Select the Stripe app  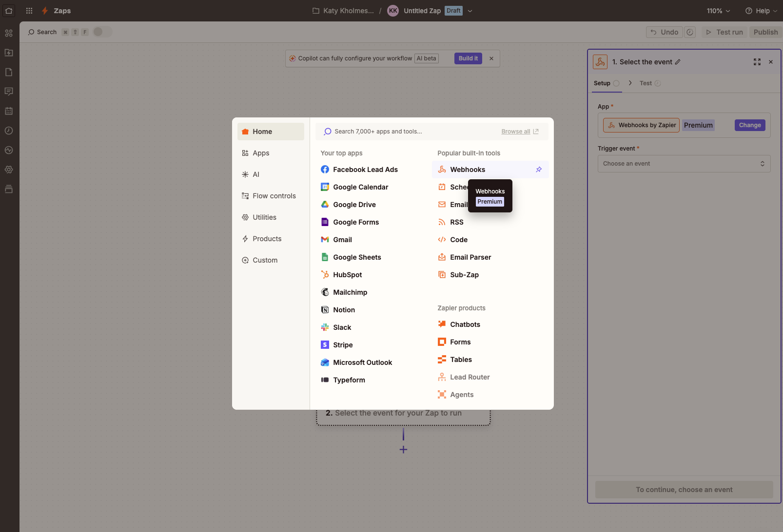(373, 345)
